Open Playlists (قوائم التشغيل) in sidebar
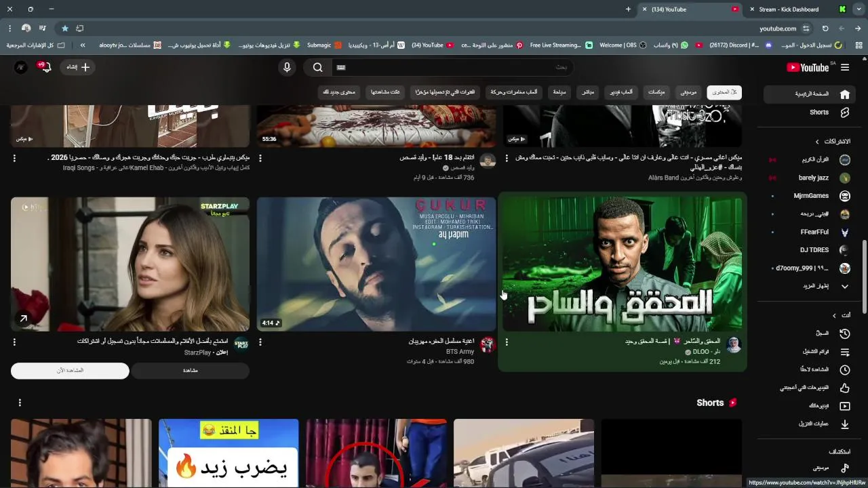This screenshot has width=868, height=488. click(x=810, y=352)
